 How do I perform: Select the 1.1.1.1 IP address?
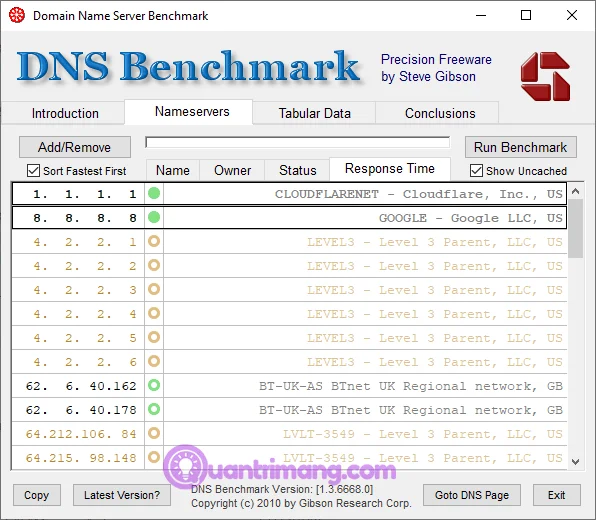pyautogui.click(x=84, y=194)
